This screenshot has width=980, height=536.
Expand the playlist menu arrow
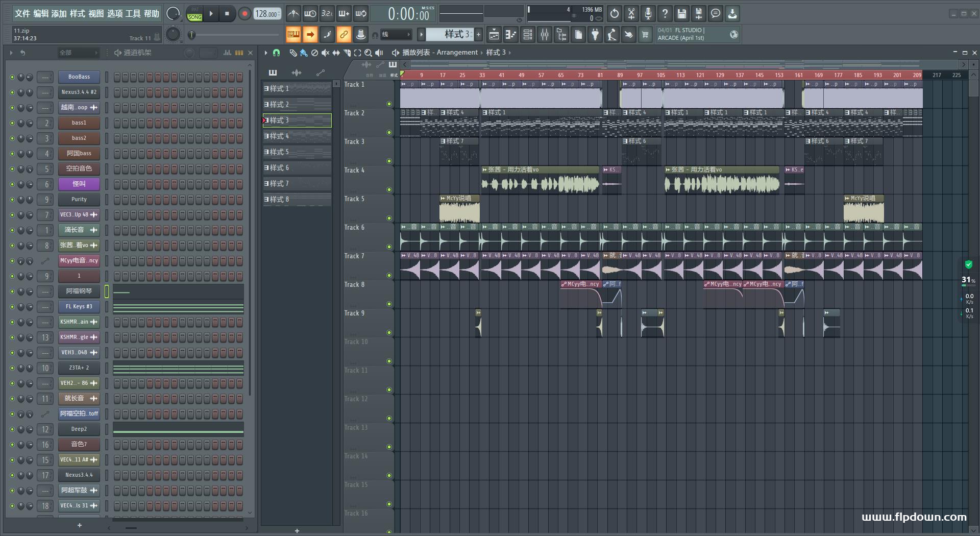tap(266, 53)
